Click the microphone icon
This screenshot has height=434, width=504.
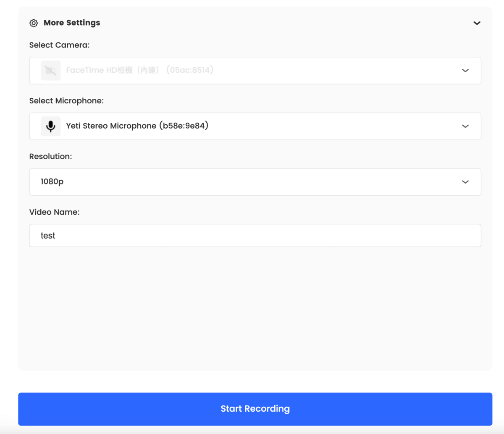tap(50, 126)
